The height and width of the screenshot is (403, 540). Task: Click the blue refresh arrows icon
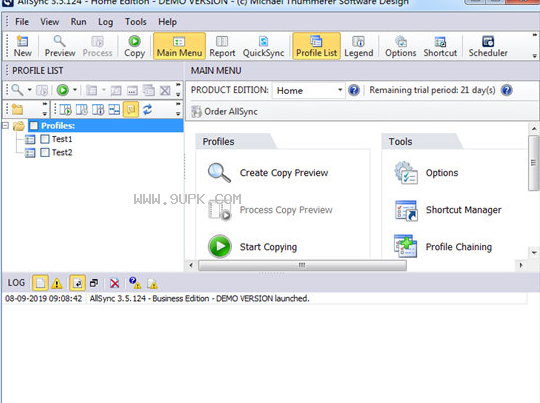pyautogui.click(x=148, y=110)
